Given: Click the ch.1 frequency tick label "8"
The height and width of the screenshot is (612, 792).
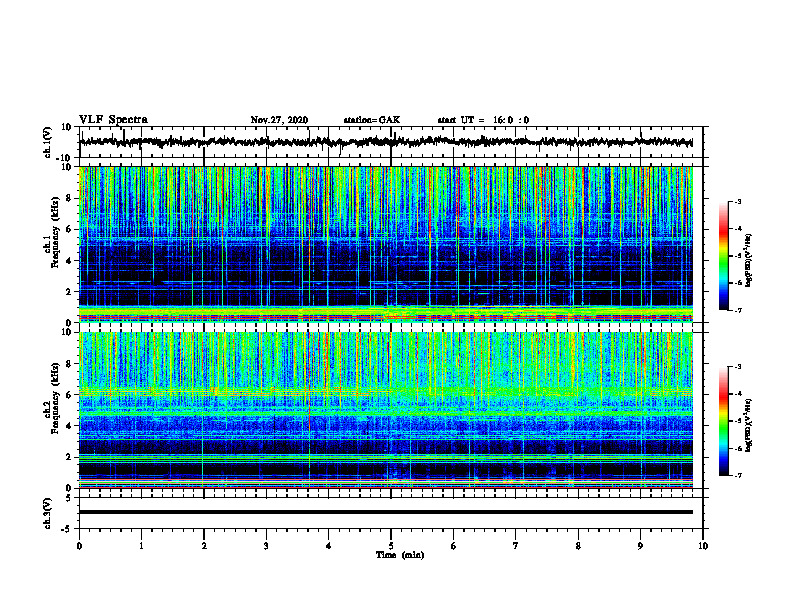Looking at the screenshot, I should (x=70, y=198).
